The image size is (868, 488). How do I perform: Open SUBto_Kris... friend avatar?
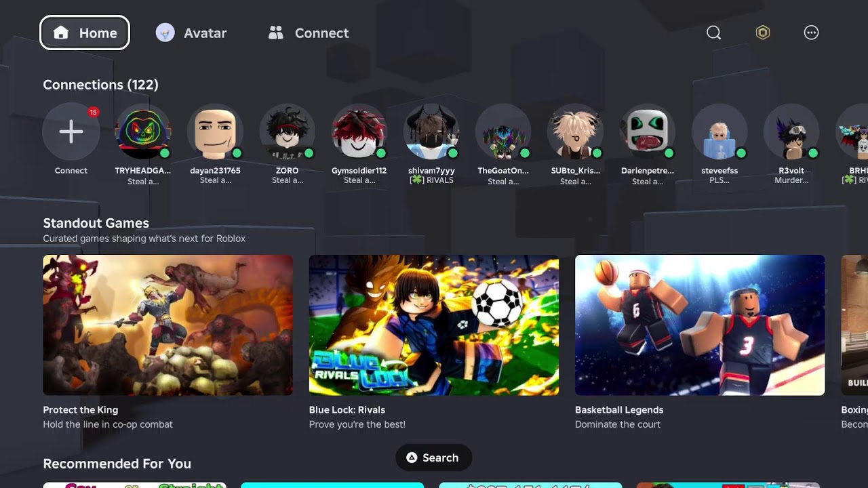point(576,131)
